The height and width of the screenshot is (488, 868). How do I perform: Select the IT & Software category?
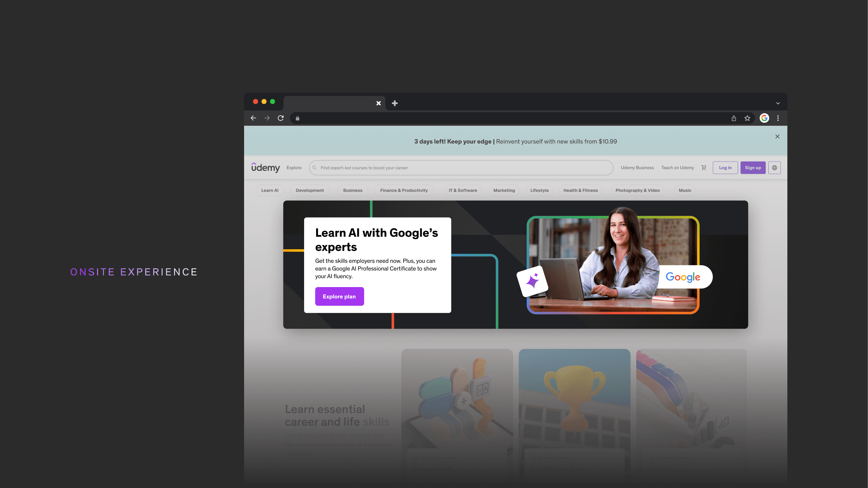tap(463, 190)
